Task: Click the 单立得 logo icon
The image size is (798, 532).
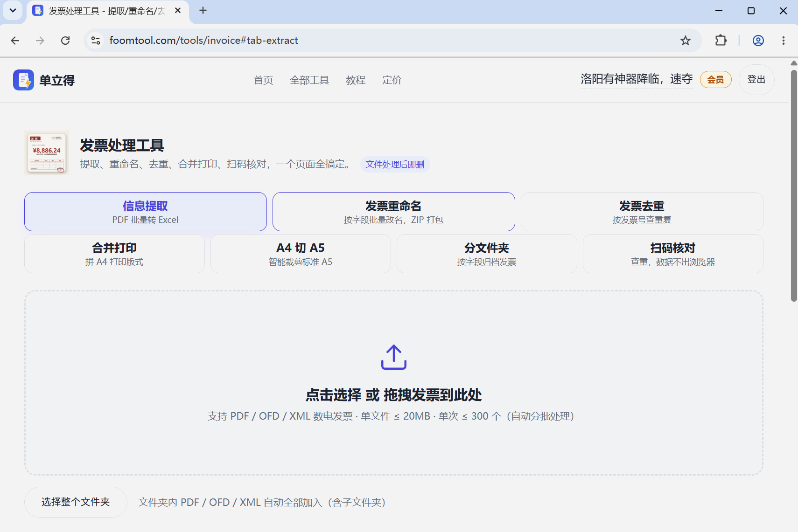Action: pyautogui.click(x=23, y=80)
